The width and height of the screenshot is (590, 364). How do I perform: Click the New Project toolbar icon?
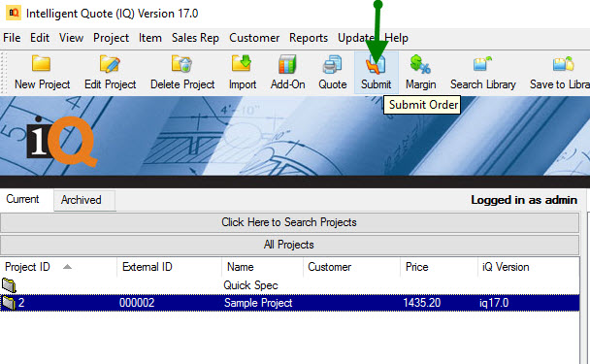click(x=42, y=64)
